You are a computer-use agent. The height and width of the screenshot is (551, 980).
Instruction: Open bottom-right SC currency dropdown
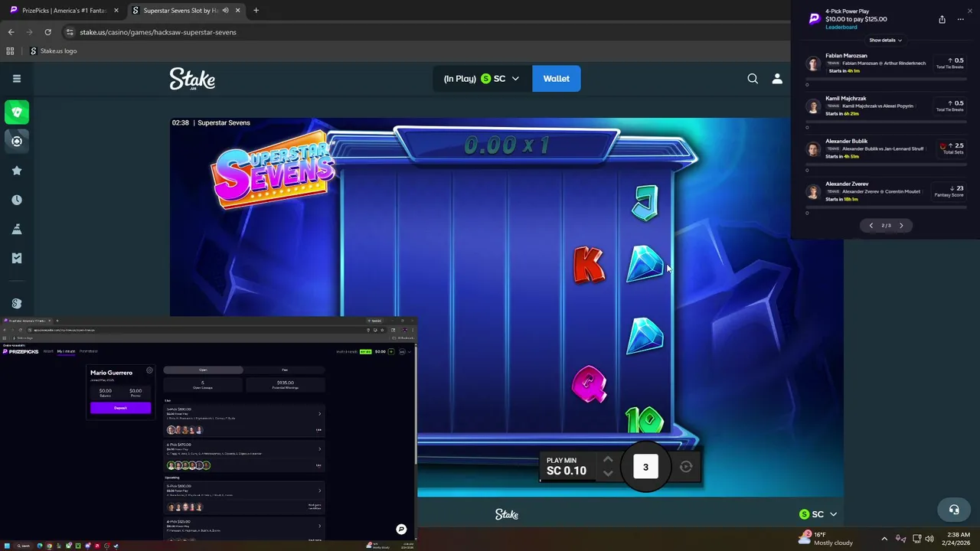818,514
